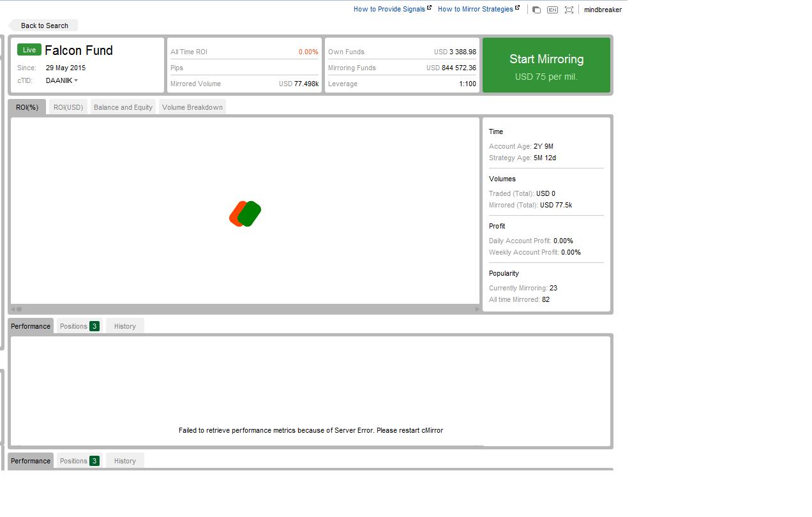Switch to the ROI(USD) tab
The width and height of the screenshot is (812, 517).
[x=68, y=107]
